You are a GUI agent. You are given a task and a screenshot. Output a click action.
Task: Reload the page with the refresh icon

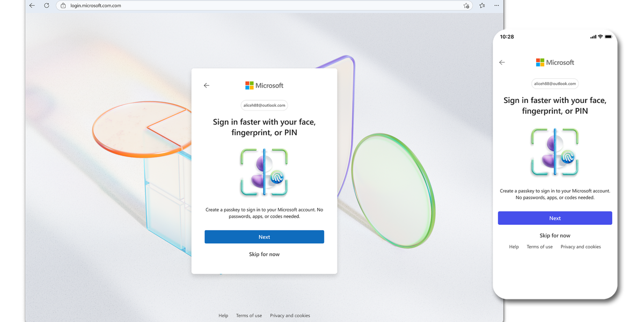47,5
